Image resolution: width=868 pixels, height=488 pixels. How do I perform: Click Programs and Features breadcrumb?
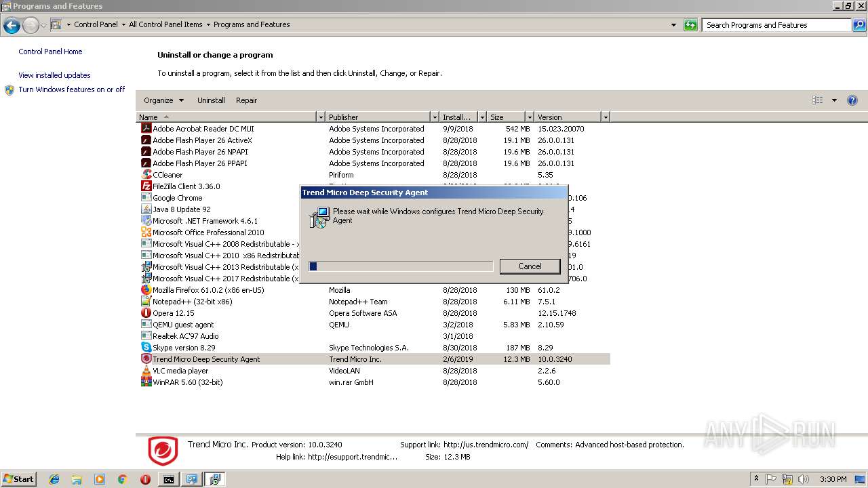tap(252, 24)
